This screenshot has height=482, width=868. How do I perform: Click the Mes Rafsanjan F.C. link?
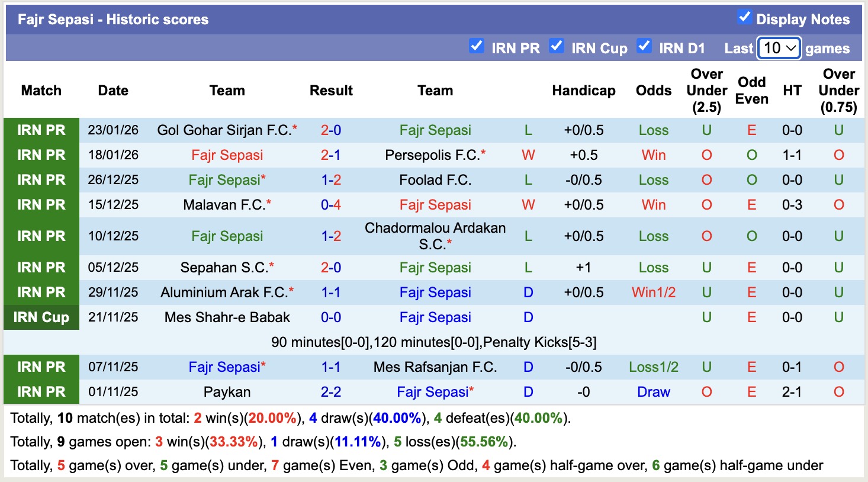point(435,367)
